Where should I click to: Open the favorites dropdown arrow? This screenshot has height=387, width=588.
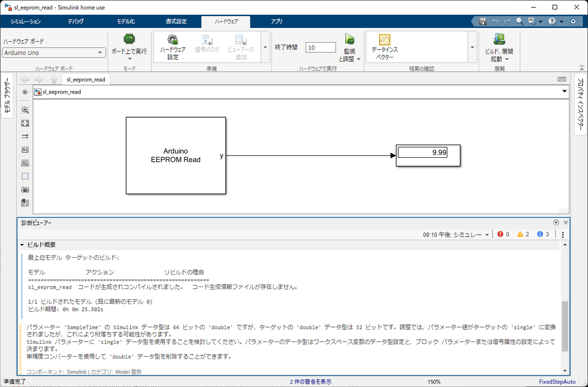pyautogui.click(x=540, y=22)
